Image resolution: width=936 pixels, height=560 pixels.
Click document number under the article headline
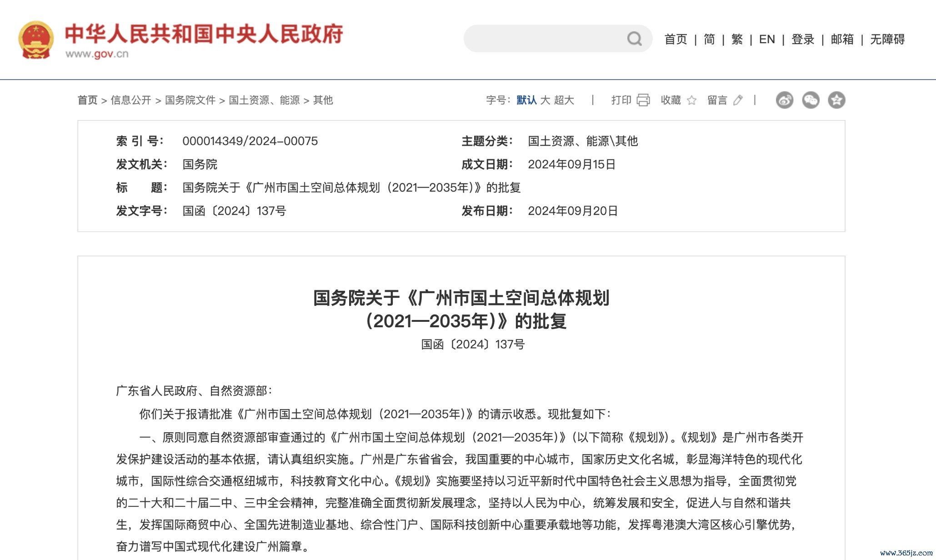pos(473,345)
